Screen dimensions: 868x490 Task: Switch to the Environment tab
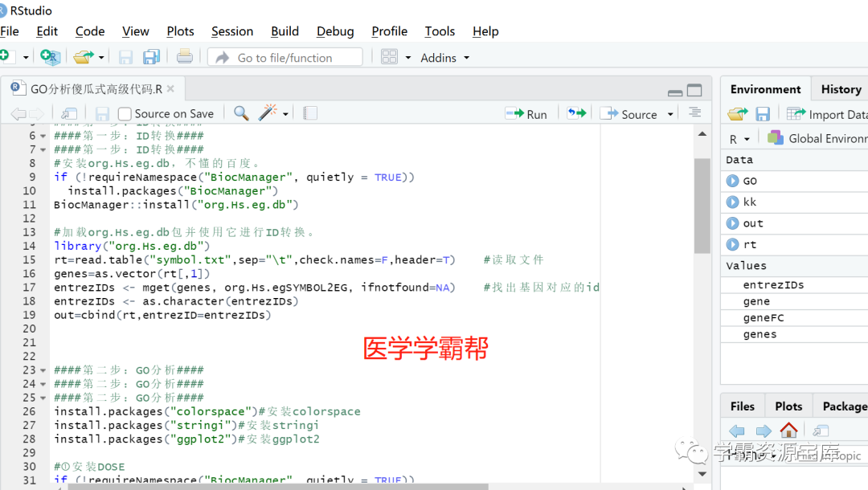(x=766, y=89)
